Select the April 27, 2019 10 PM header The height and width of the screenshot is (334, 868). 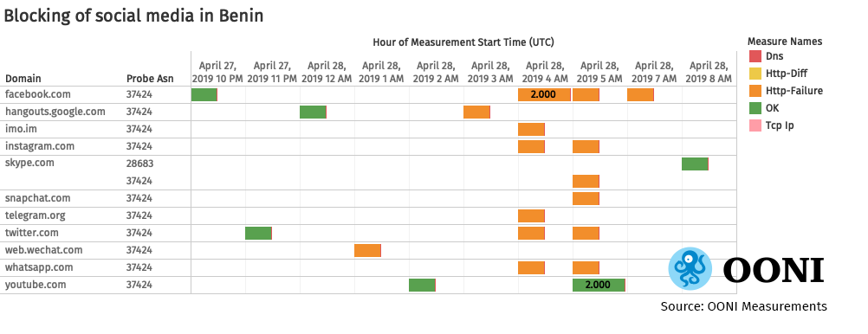pos(217,72)
